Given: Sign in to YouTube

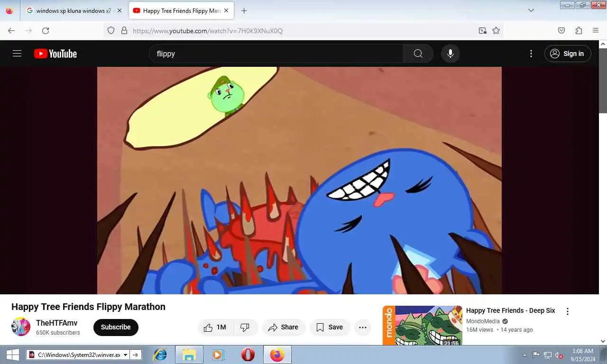Looking at the screenshot, I should pyautogui.click(x=568, y=54).
